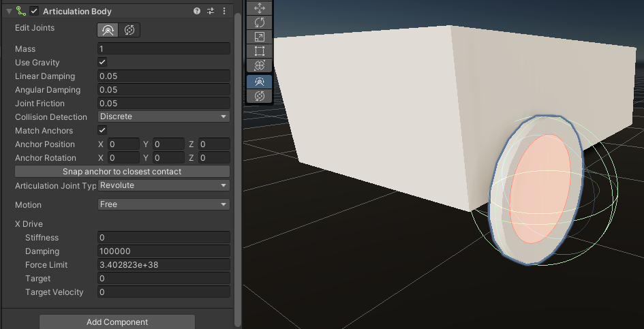Open the component presets icon
The width and height of the screenshot is (644, 329).
pos(211,11)
